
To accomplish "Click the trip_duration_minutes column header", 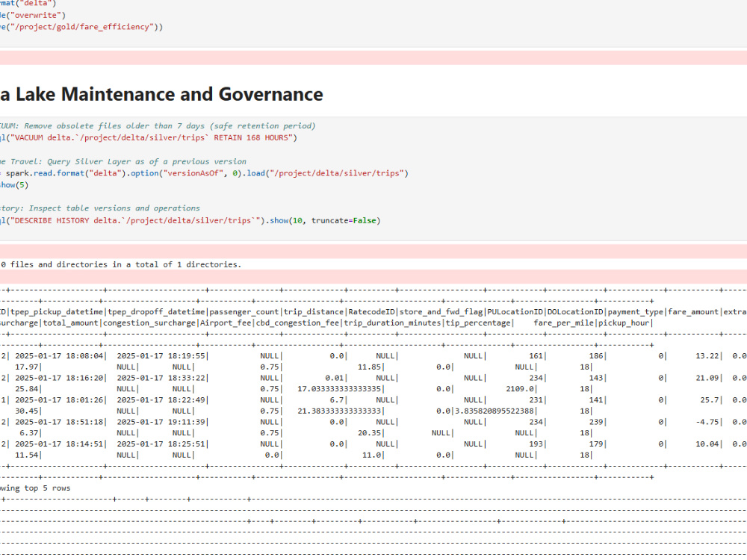I will point(393,323).
